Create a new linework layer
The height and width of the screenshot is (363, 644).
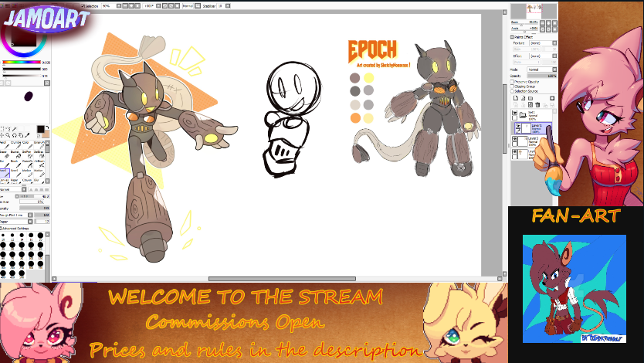point(524,98)
